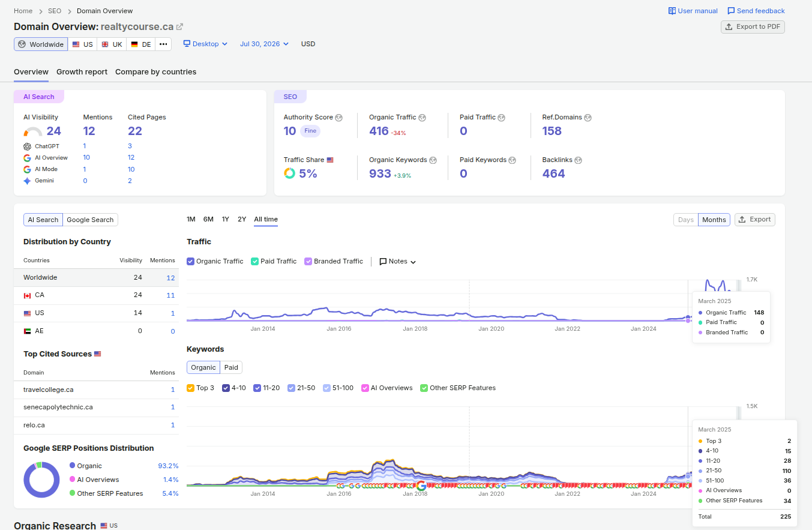Open the Notes dropdown

[x=398, y=261]
